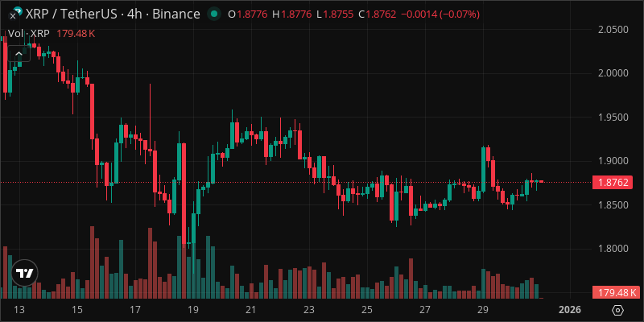Click the close price C1.8762 in the header
The height and width of the screenshot is (322, 644).
click(377, 14)
